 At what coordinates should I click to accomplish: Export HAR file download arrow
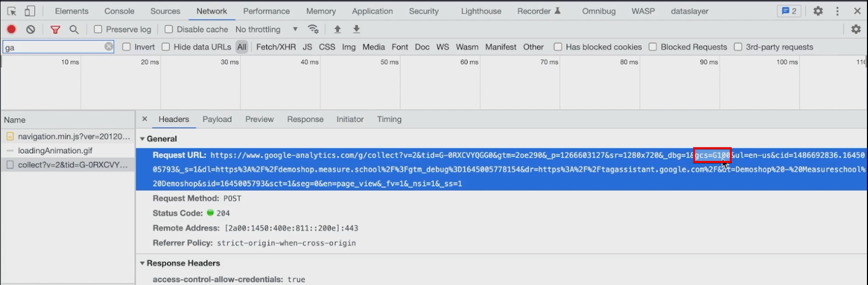[356, 29]
